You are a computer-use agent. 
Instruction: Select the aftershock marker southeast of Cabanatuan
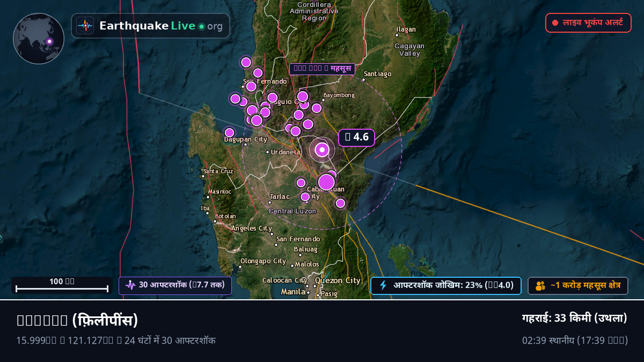[340, 203]
